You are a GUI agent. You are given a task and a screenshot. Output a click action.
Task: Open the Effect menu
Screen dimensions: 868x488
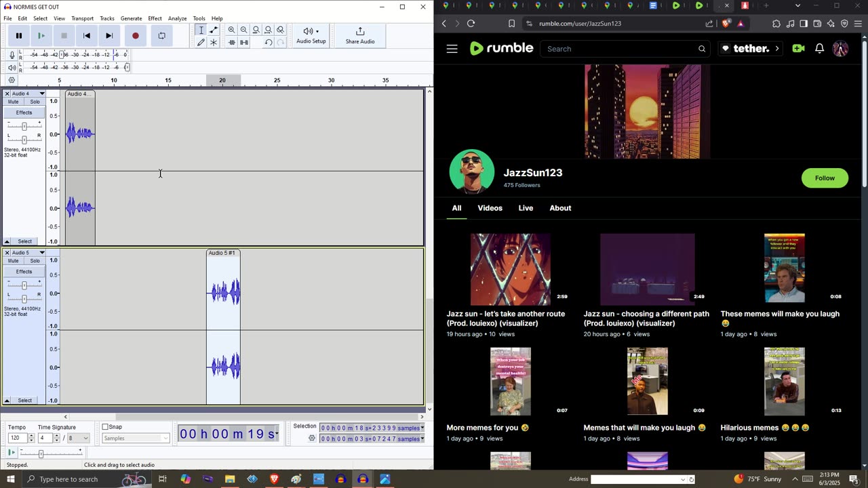point(155,18)
